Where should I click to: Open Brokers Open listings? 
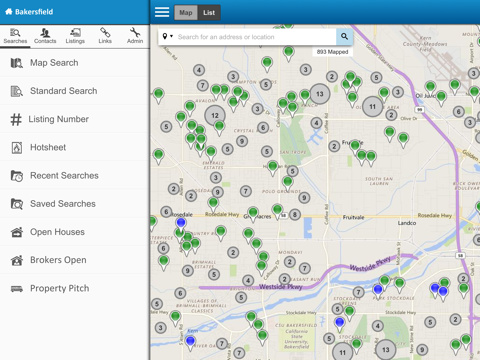point(75,260)
